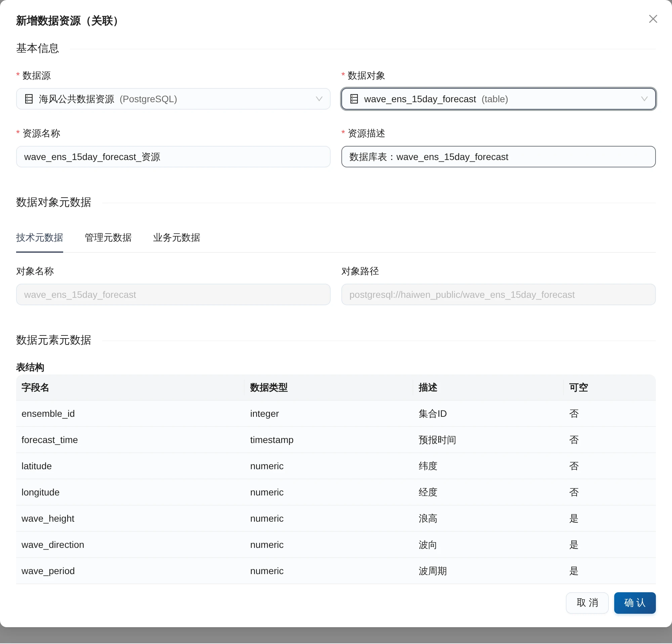
Task: Click the 表结构 heading
Action: pyautogui.click(x=30, y=368)
